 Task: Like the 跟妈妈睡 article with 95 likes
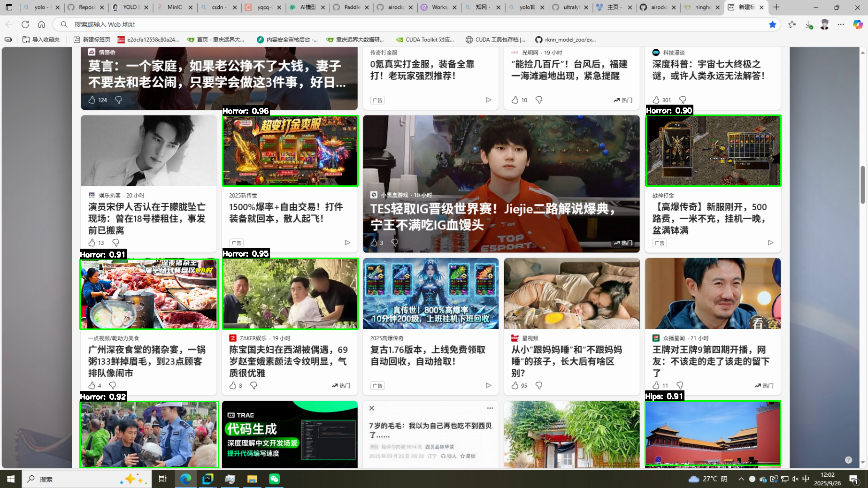point(515,385)
